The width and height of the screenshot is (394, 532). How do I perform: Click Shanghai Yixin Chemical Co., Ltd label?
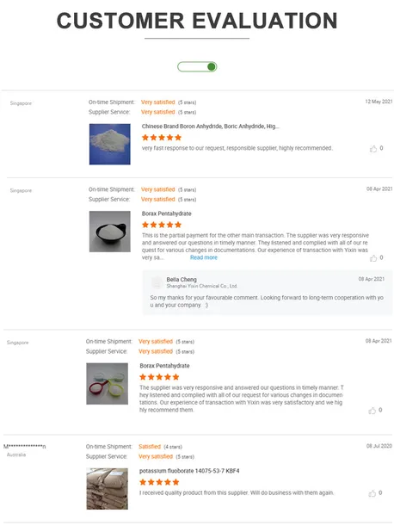pos(202,286)
